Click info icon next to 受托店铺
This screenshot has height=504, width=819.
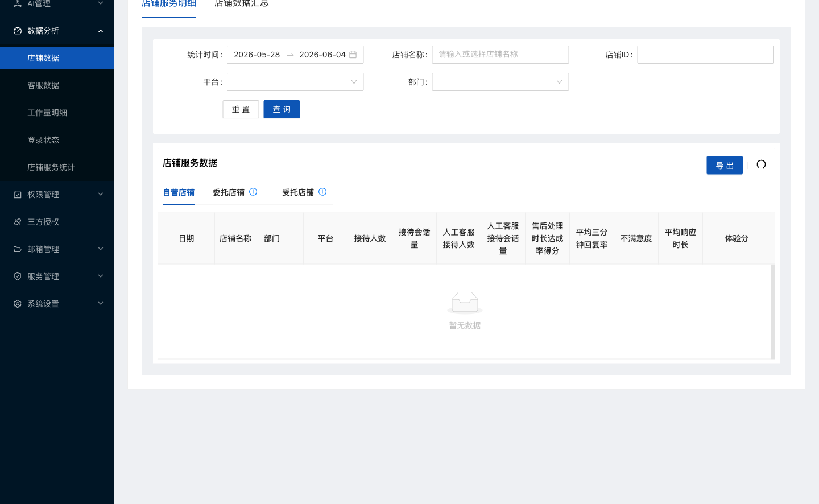322,192
